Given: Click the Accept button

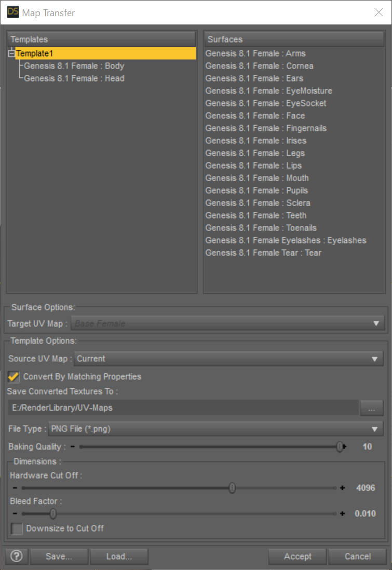Looking at the screenshot, I should (x=298, y=556).
